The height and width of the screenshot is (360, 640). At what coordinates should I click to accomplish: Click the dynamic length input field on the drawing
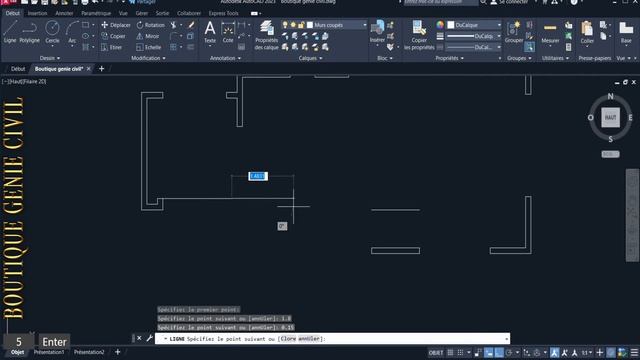258,176
